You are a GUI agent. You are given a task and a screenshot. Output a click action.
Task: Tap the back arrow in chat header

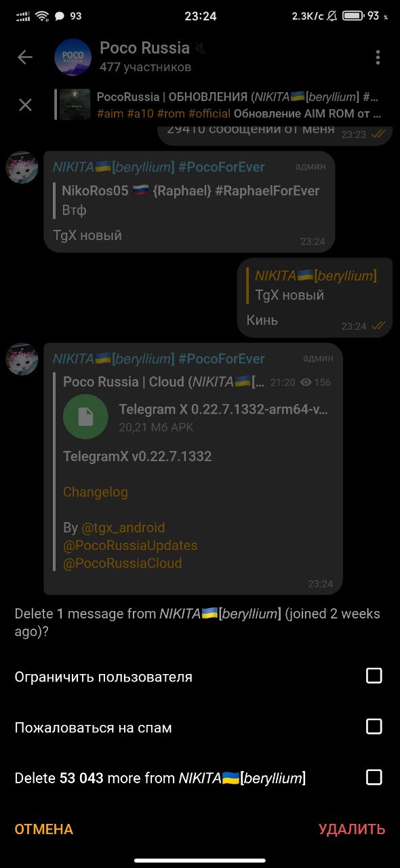pos(25,58)
